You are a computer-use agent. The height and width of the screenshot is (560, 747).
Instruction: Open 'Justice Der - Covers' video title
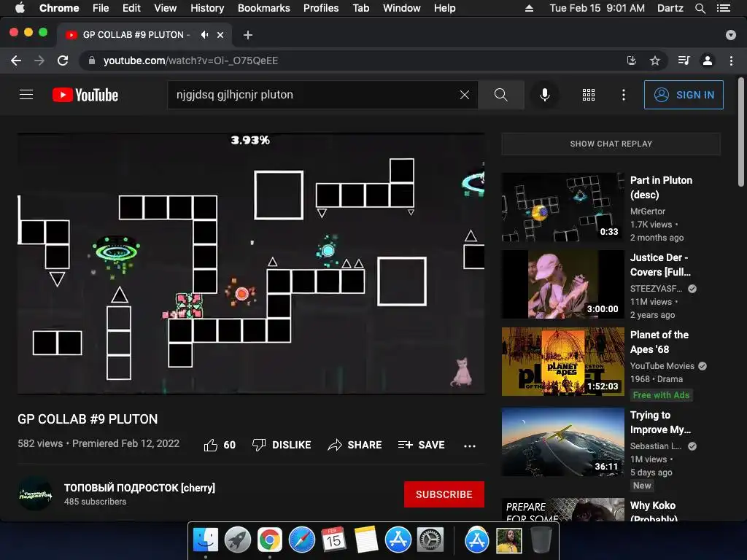pyautogui.click(x=659, y=264)
